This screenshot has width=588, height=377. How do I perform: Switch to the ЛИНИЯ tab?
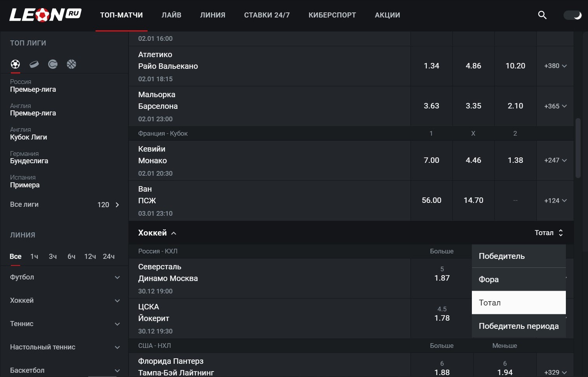[212, 15]
